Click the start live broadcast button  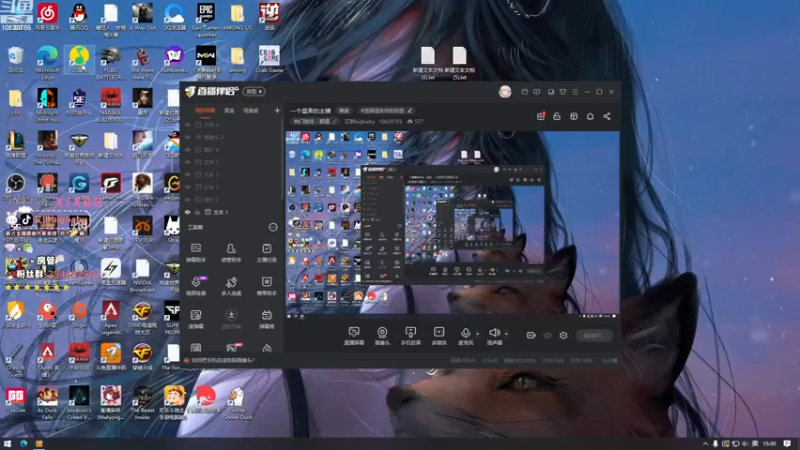(594, 335)
